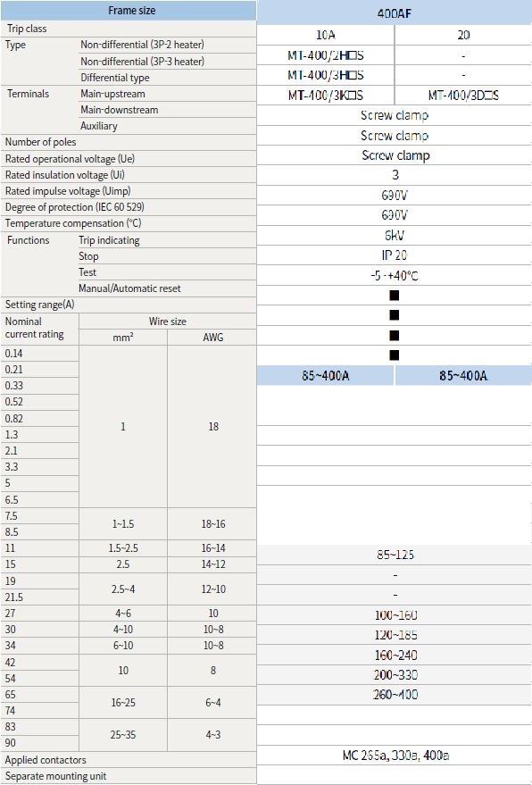The height and width of the screenshot is (785, 532).
Task: Select the Trip class row label
Action: click(27, 29)
